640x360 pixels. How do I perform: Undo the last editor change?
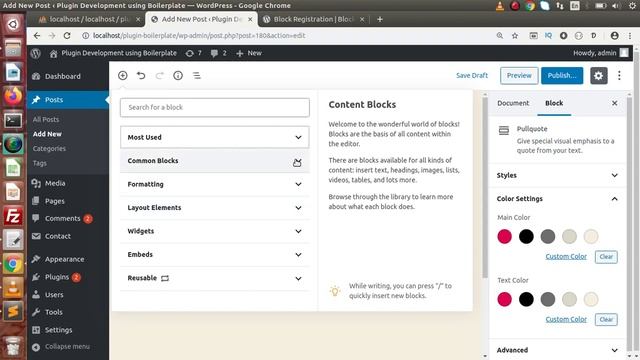point(141,76)
